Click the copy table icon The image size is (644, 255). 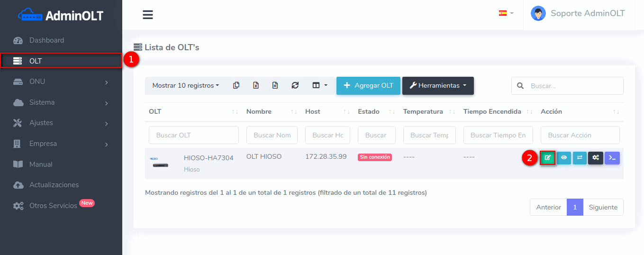[236, 86]
